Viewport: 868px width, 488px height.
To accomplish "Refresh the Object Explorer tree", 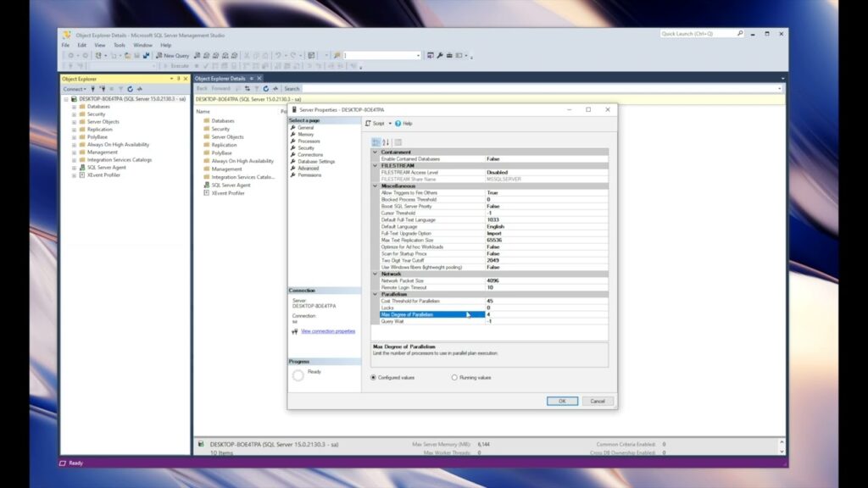I will (x=130, y=88).
